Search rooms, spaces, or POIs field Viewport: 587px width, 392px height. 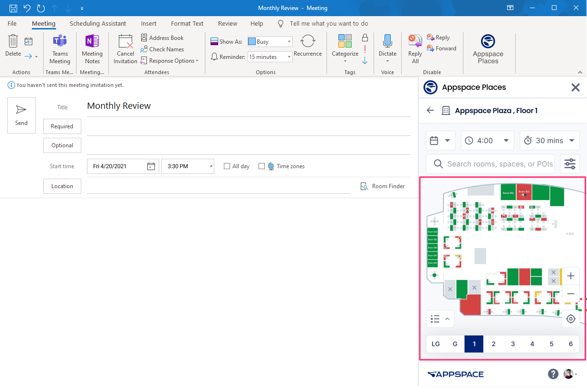click(491, 164)
